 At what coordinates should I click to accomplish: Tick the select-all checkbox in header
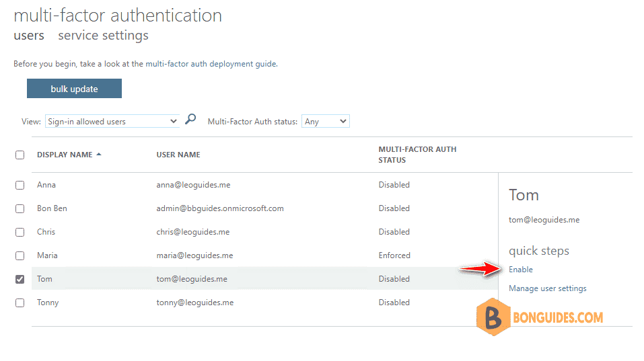(x=20, y=155)
